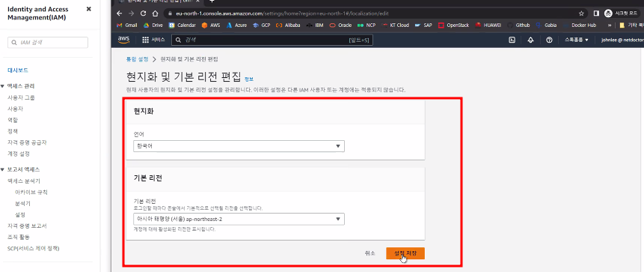Open browser home page

pyautogui.click(x=155, y=13)
